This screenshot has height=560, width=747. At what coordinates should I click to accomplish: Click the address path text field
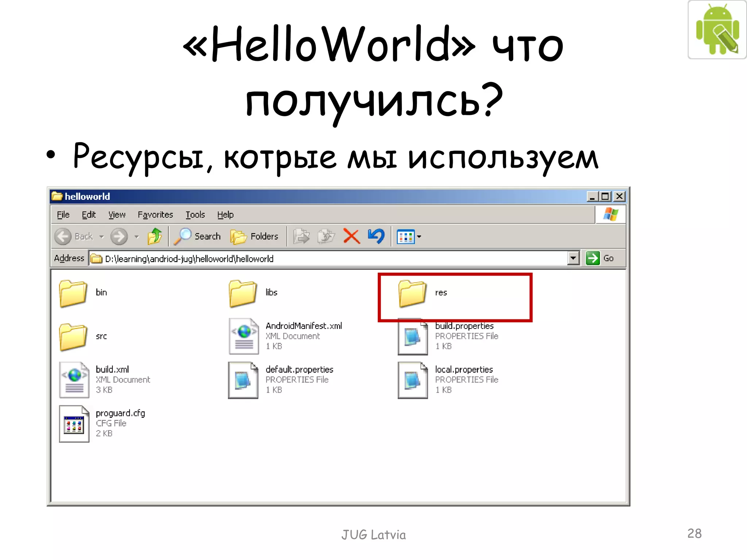328,258
